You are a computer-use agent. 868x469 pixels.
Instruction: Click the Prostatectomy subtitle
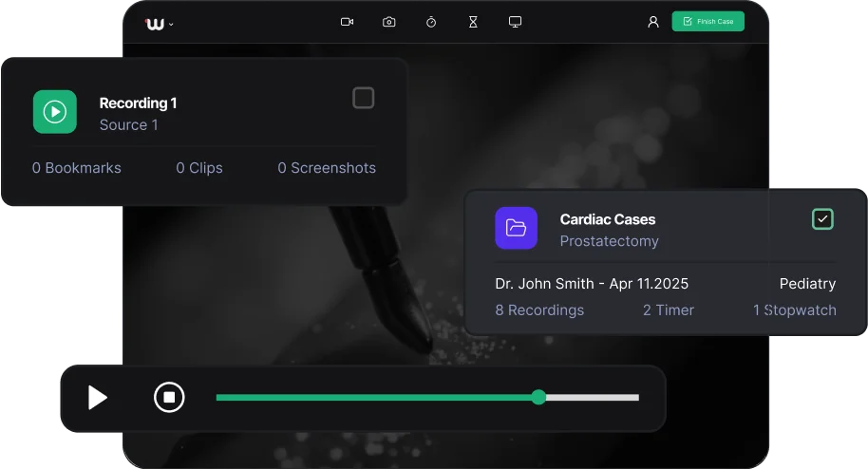point(609,241)
